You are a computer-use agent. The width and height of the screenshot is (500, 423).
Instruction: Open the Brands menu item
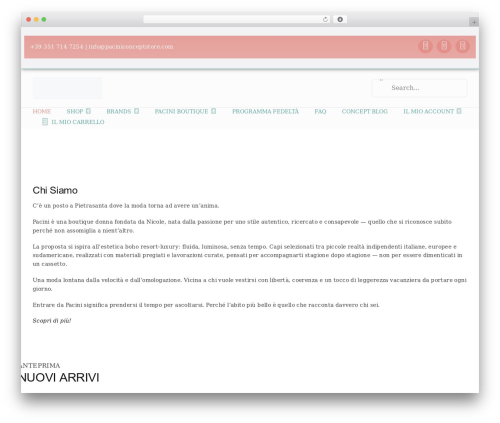click(x=119, y=111)
